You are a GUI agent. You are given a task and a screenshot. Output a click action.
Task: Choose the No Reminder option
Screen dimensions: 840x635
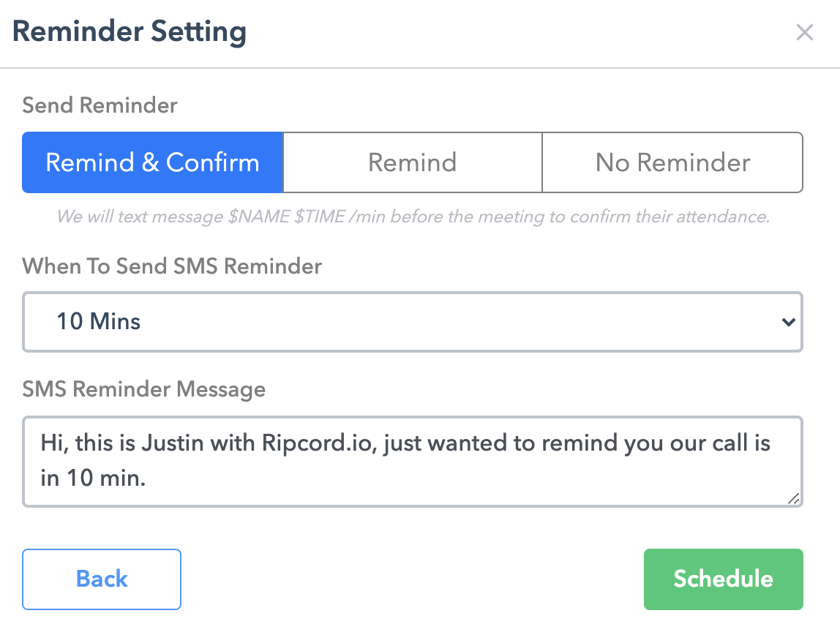[x=672, y=162]
